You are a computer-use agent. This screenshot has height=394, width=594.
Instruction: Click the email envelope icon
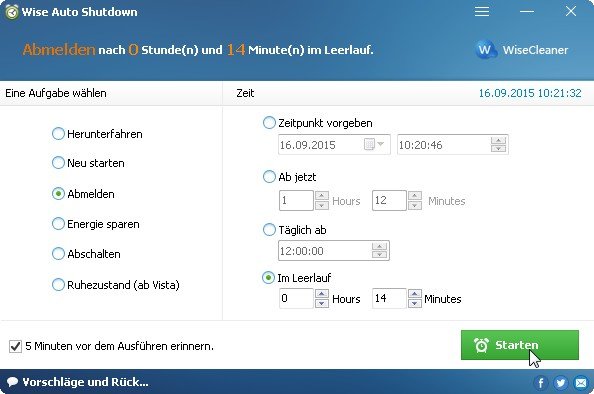[581, 383]
